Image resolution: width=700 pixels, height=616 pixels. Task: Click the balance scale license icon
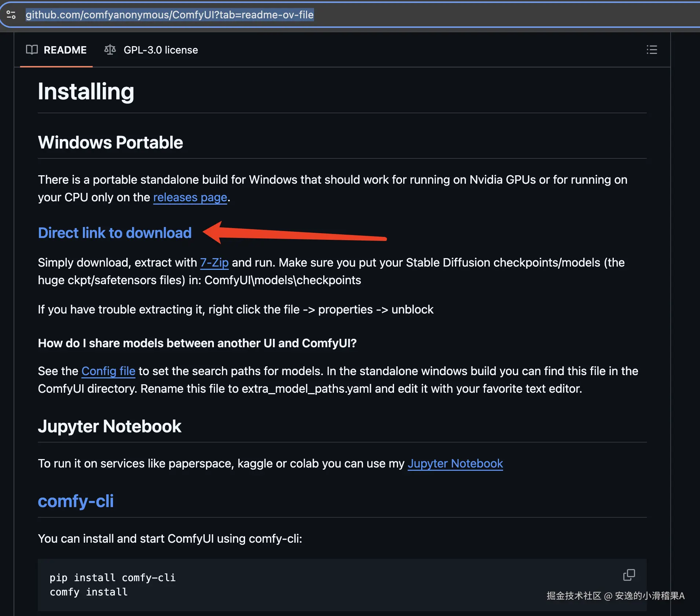coord(110,49)
